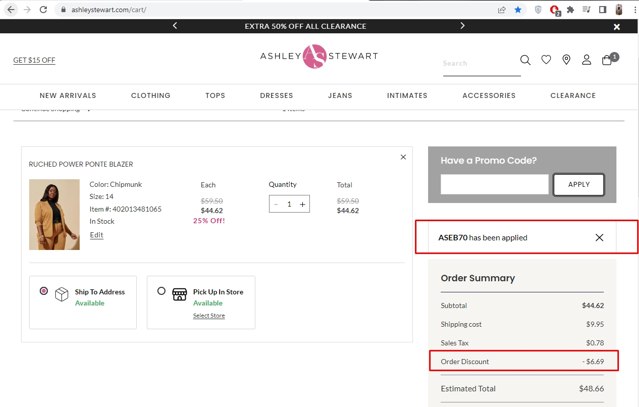
Task: Show next promo banner with right chevron
Action: point(462,26)
